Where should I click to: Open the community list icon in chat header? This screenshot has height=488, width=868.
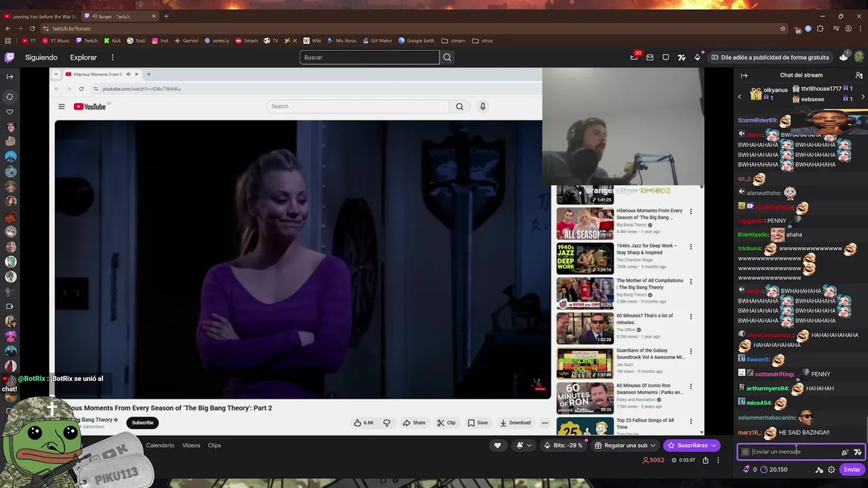(859, 75)
